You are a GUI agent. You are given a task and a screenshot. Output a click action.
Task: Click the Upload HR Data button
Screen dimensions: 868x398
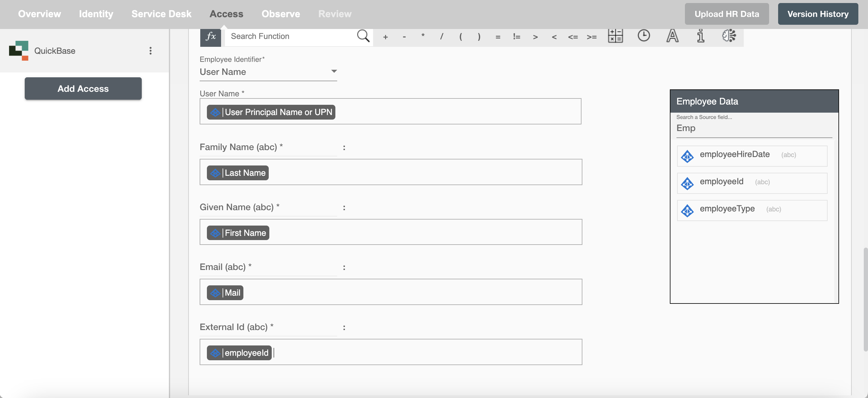coord(726,14)
